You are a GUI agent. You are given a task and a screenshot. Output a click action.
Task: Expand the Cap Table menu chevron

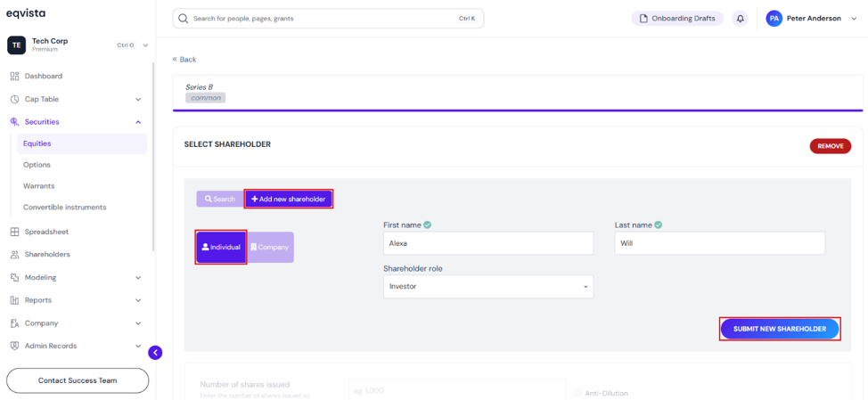pos(138,100)
